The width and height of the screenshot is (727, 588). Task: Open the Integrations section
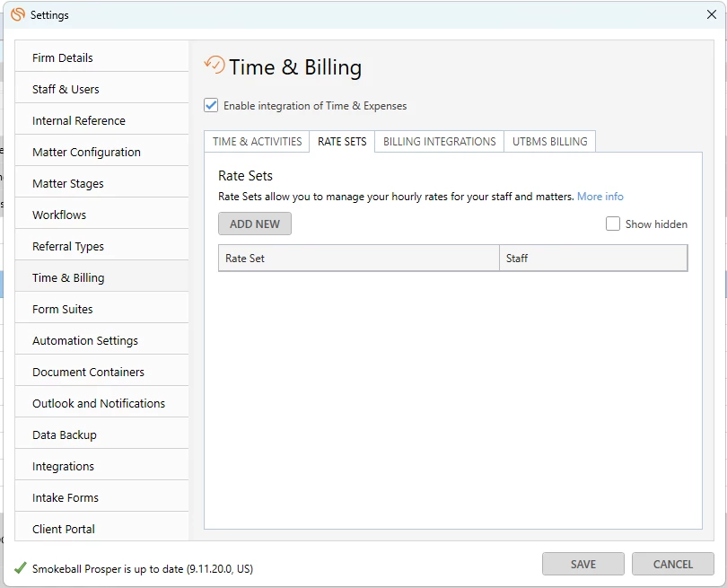pos(101,466)
